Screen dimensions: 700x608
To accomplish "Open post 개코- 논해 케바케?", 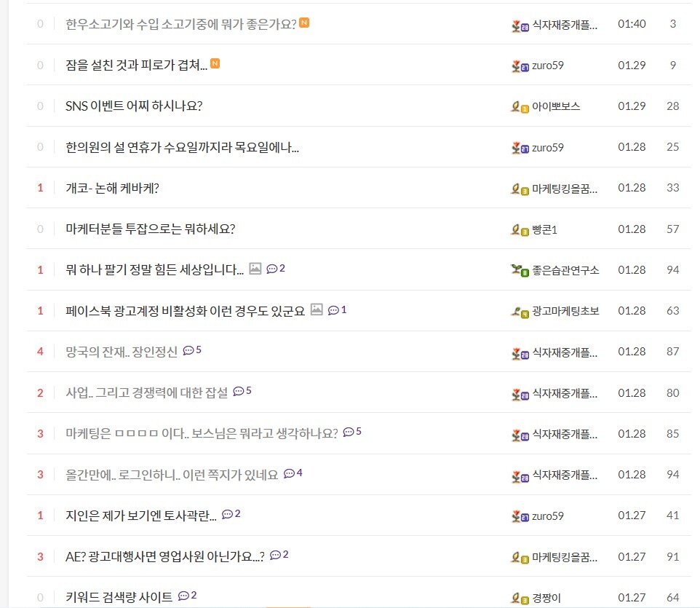I will click(x=113, y=188).
